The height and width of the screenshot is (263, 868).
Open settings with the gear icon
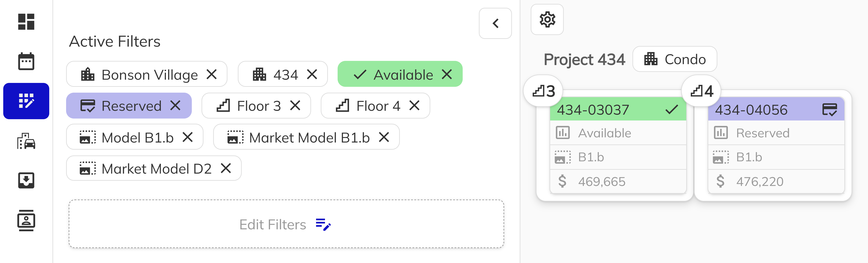click(x=547, y=20)
